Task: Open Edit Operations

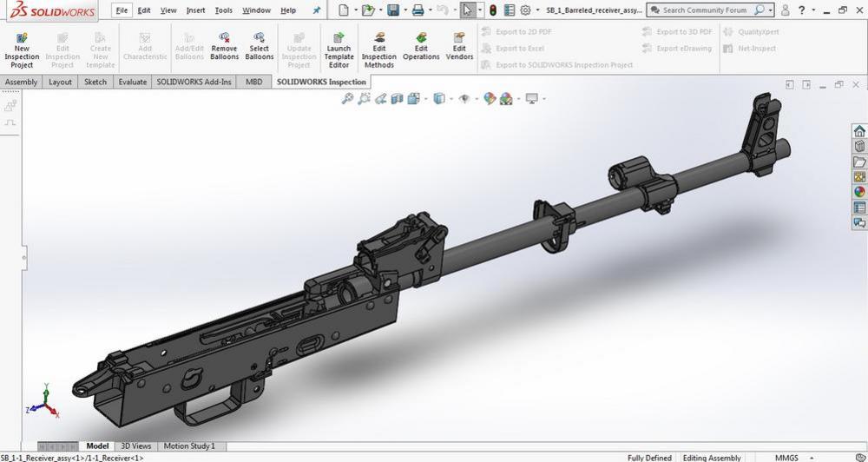Action: [421, 46]
